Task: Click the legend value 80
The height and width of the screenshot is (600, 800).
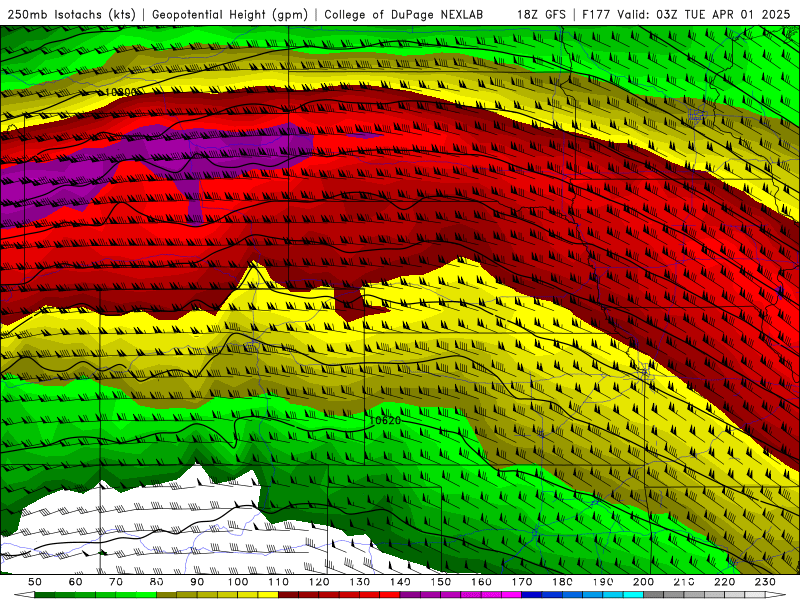Action: click(x=157, y=582)
